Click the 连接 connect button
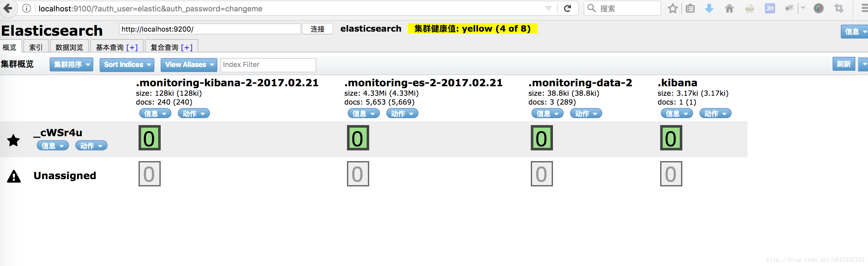Viewport: 868px width, 266px height. coord(317,29)
